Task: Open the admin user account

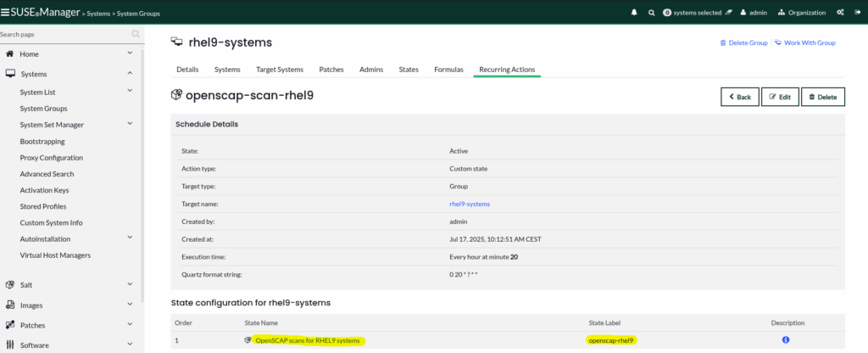Action: tap(754, 12)
